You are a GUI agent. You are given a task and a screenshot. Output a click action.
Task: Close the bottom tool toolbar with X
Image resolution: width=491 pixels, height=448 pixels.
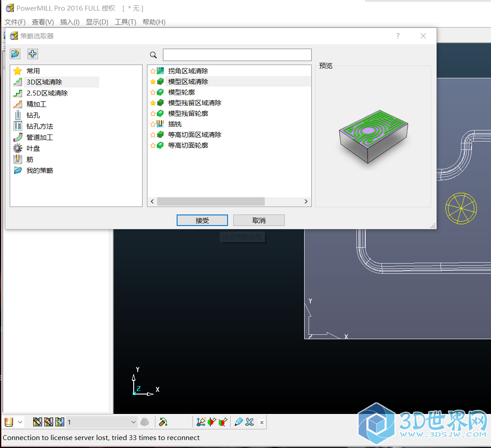(262, 422)
